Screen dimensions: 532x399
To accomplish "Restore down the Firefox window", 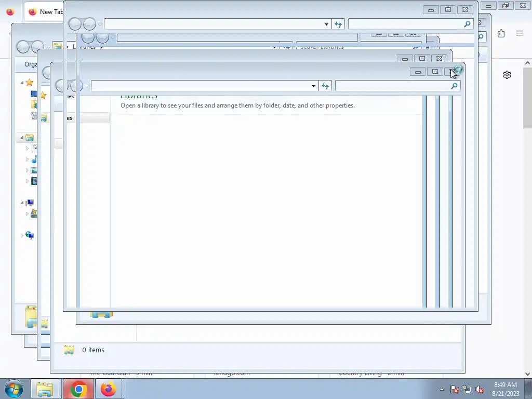I will pos(506,6).
